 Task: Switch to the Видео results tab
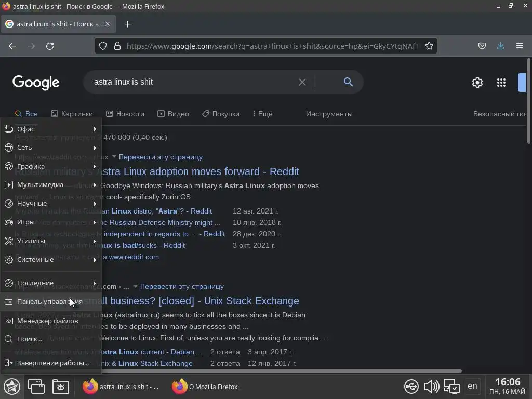pyautogui.click(x=174, y=114)
